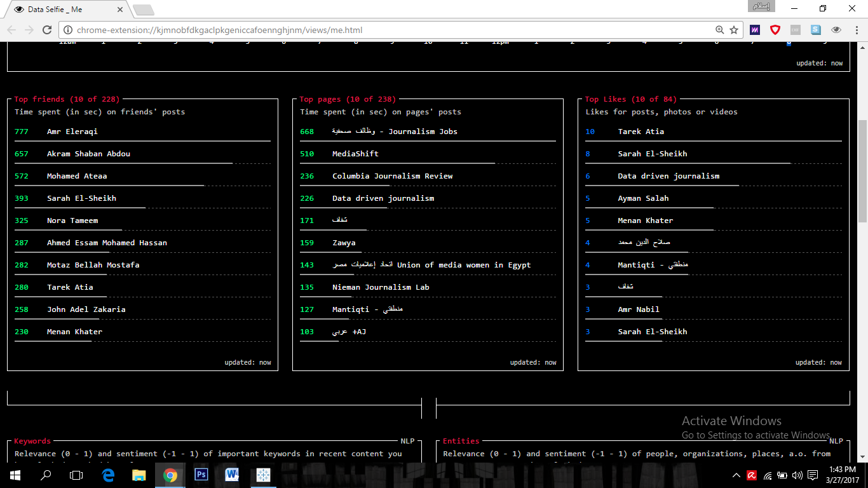The image size is (868, 488).
Task: Click MediaShift in Top pages
Action: click(355, 154)
